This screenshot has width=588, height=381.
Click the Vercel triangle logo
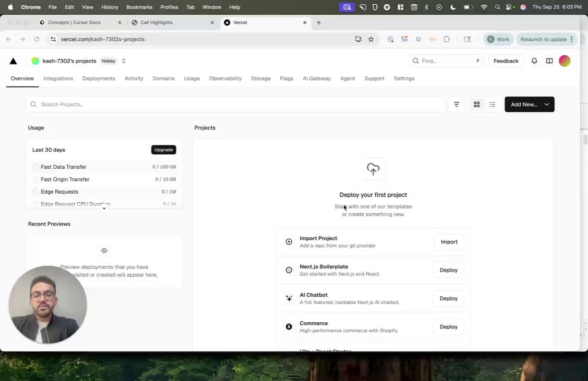[x=13, y=61]
